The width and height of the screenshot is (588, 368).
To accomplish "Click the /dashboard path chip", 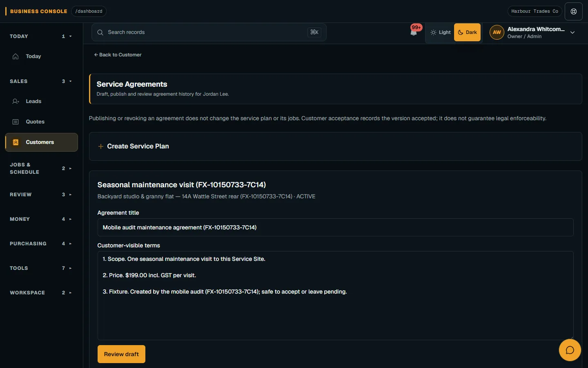I will (x=89, y=11).
